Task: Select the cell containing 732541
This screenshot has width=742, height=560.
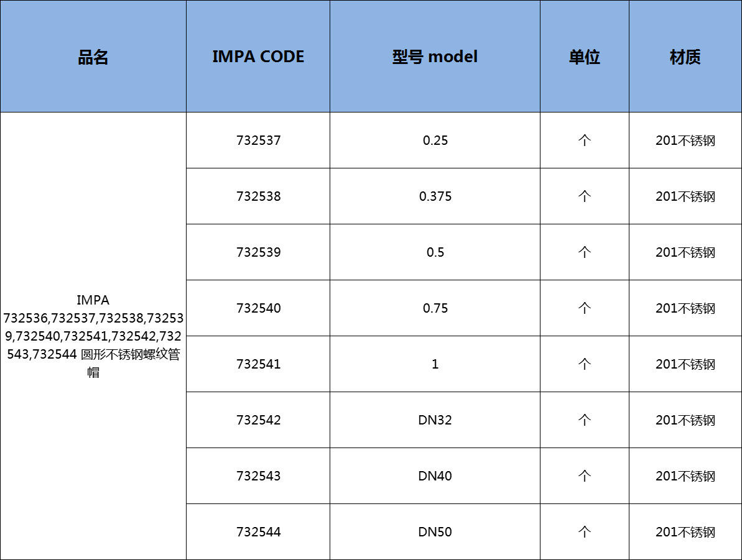Action: click(x=257, y=364)
